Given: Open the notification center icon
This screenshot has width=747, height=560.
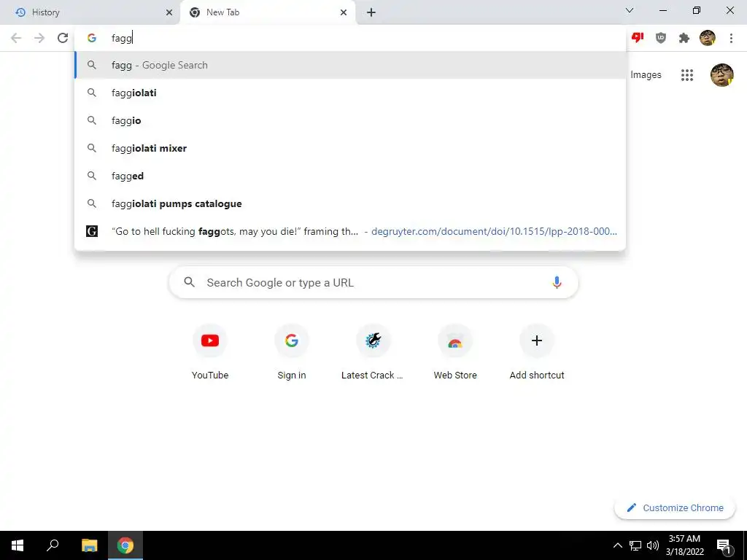Looking at the screenshot, I should pos(724,545).
